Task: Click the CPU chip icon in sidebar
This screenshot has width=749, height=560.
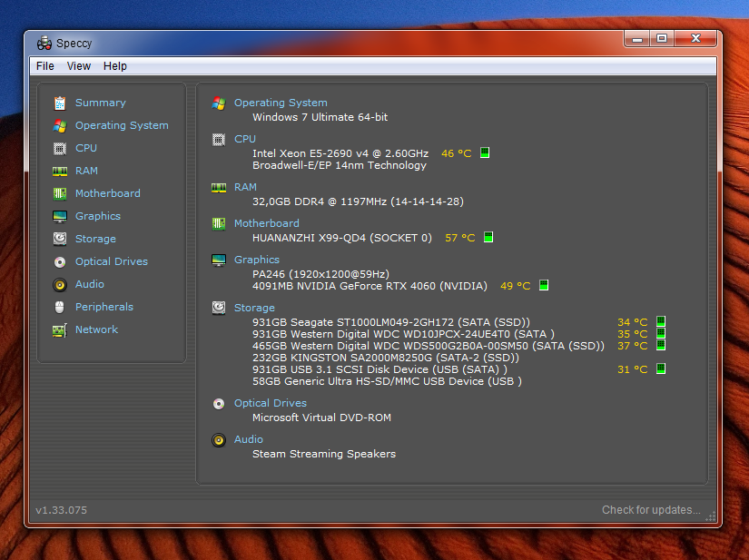Action: tap(60, 149)
